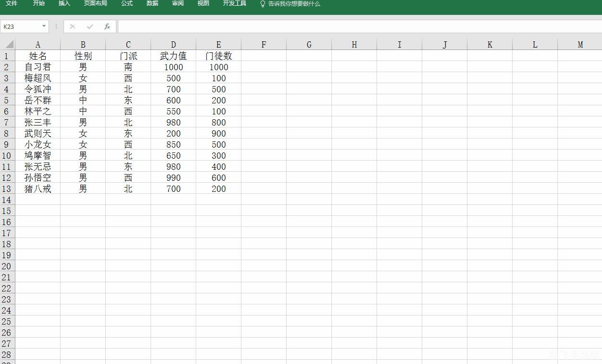This screenshot has width=602, height=364.
Task: Switch to the 视图 tab
Action: pyautogui.click(x=202, y=3)
